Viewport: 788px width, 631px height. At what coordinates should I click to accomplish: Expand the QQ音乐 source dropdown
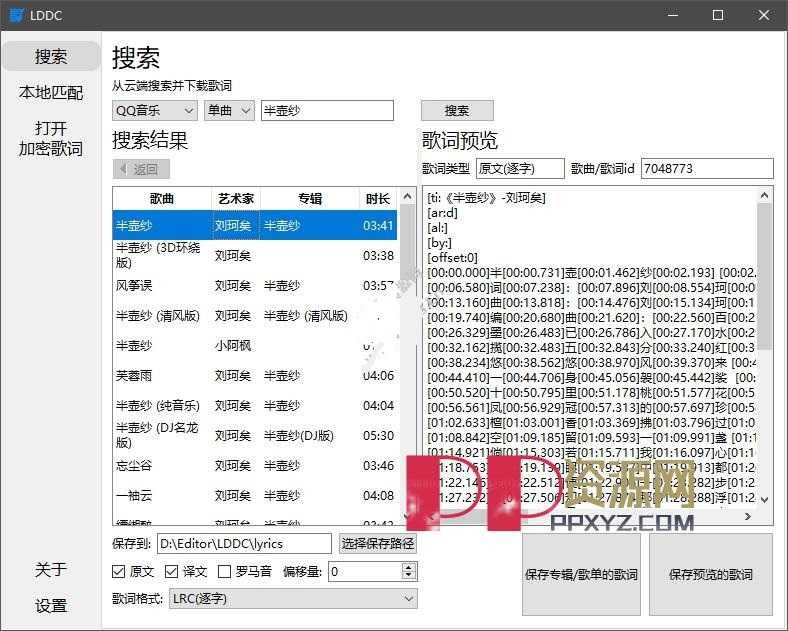(x=154, y=111)
